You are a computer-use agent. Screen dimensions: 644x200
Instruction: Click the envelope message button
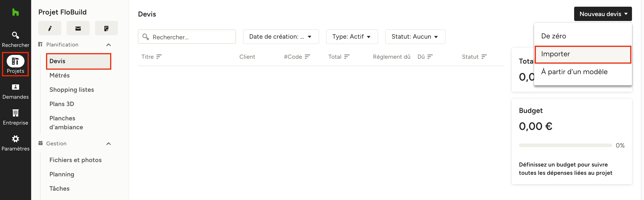[x=78, y=28]
